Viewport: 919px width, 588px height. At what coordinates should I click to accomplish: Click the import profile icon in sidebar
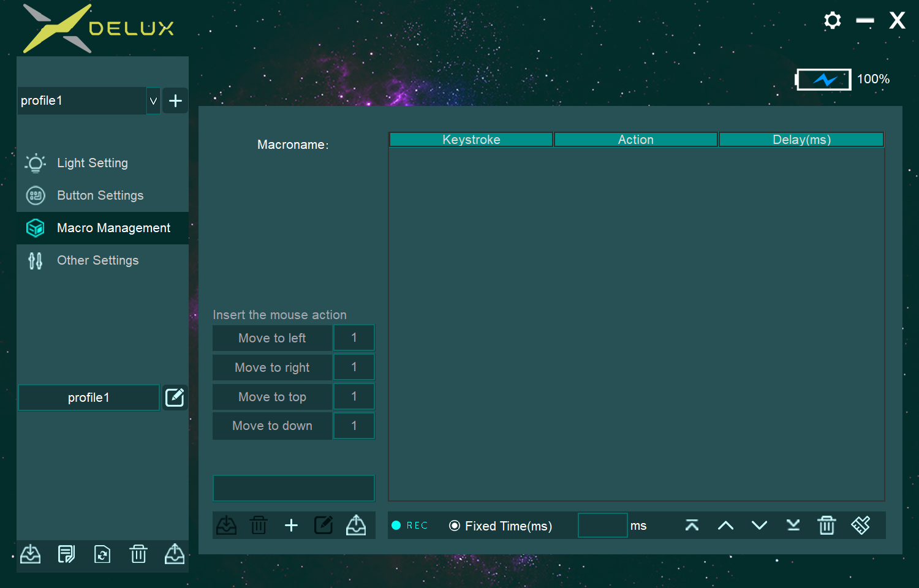point(30,554)
